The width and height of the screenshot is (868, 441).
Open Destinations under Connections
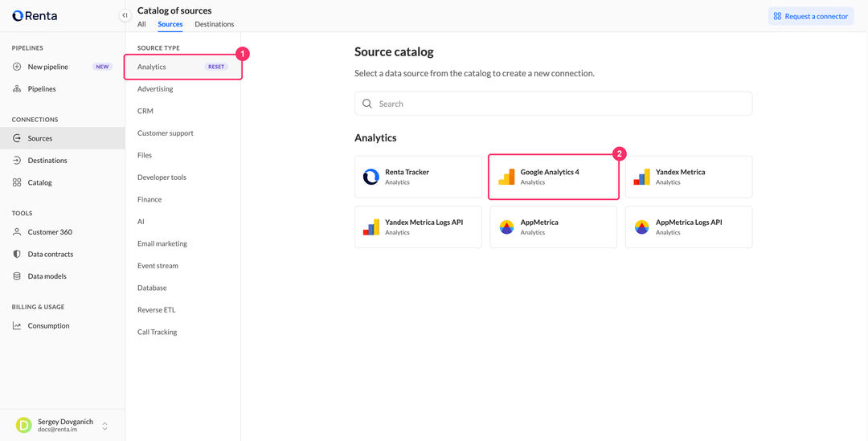(63, 161)
